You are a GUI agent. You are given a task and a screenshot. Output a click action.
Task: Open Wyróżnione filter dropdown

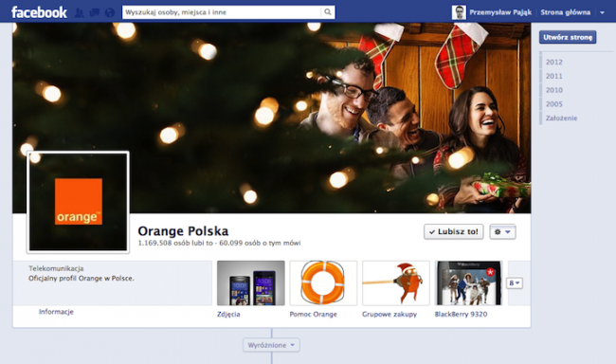(x=271, y=345)
